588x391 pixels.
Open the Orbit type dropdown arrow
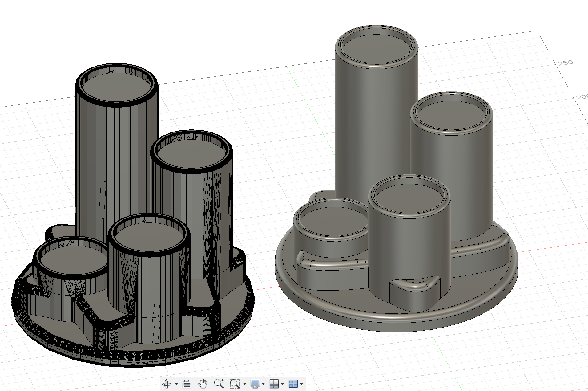[x=176, y=384]
